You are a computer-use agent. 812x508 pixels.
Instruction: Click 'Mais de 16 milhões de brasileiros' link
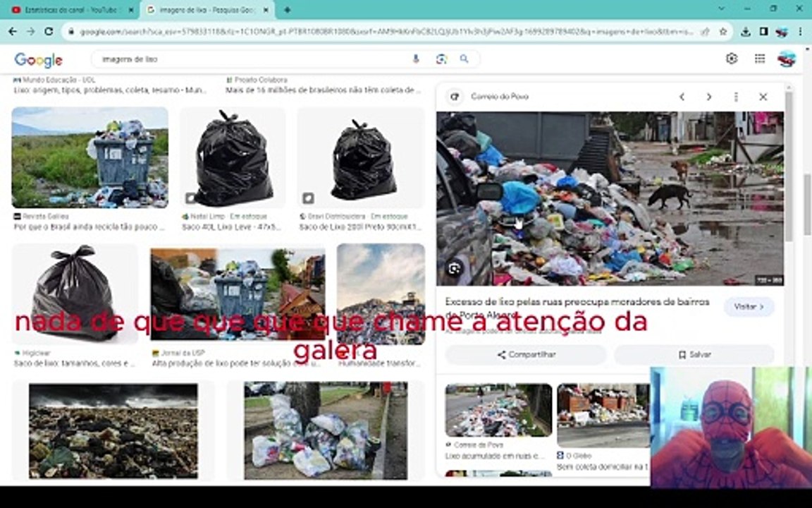pyautogui.click(x=323, y=90)
